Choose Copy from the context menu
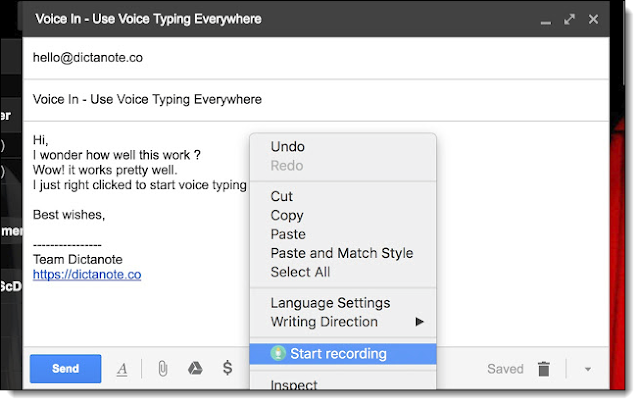This screenshot has width=640, height=405. coord(287,216)
